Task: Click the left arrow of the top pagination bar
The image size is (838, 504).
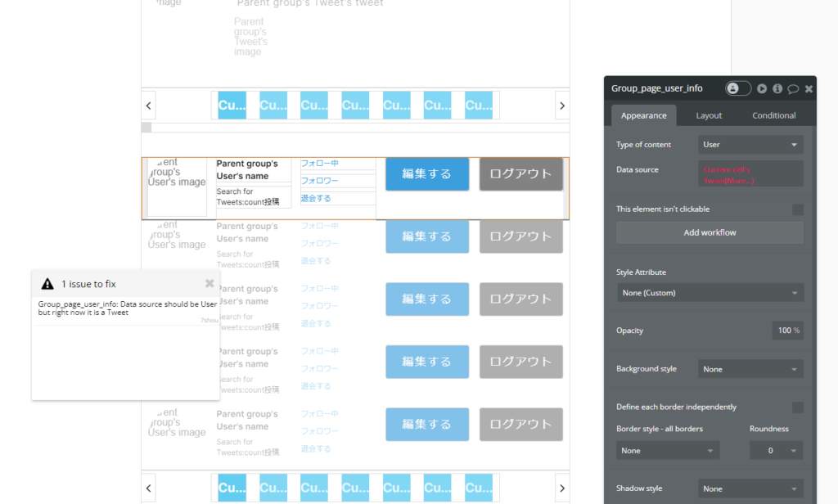Action: click(x=149, y=106)
